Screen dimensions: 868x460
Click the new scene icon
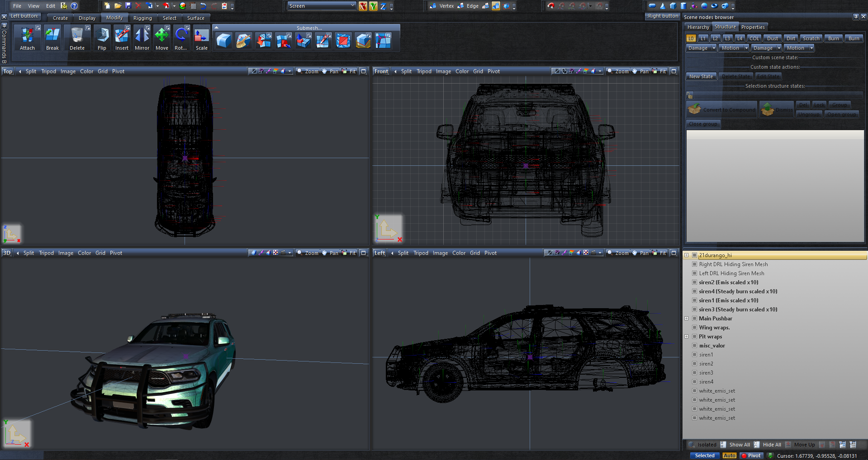tap(107, 6)
